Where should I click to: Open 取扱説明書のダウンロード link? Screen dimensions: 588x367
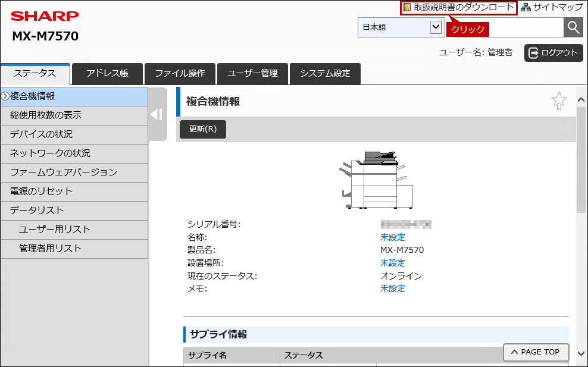[x=459, y=8]
